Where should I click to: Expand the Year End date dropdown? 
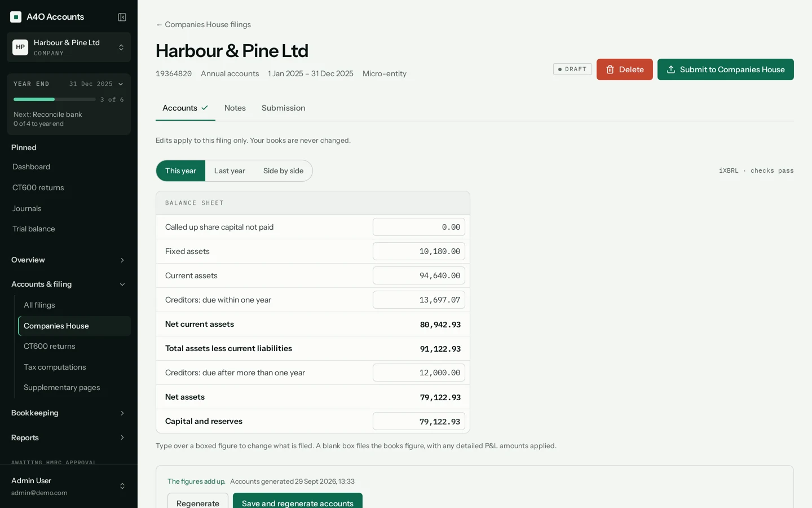click(x=96, y=84)
